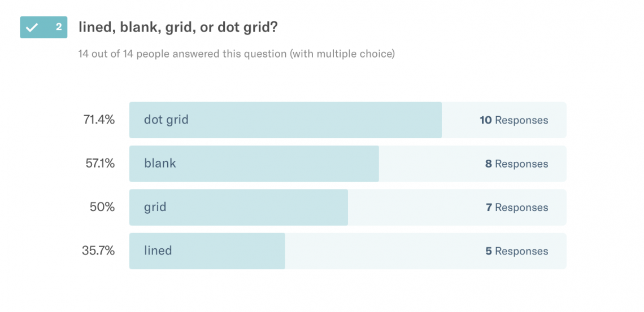View the '7 Responses' count
Image resolution: width=644 pixels, height=312 pixels.
pos(516,208)
